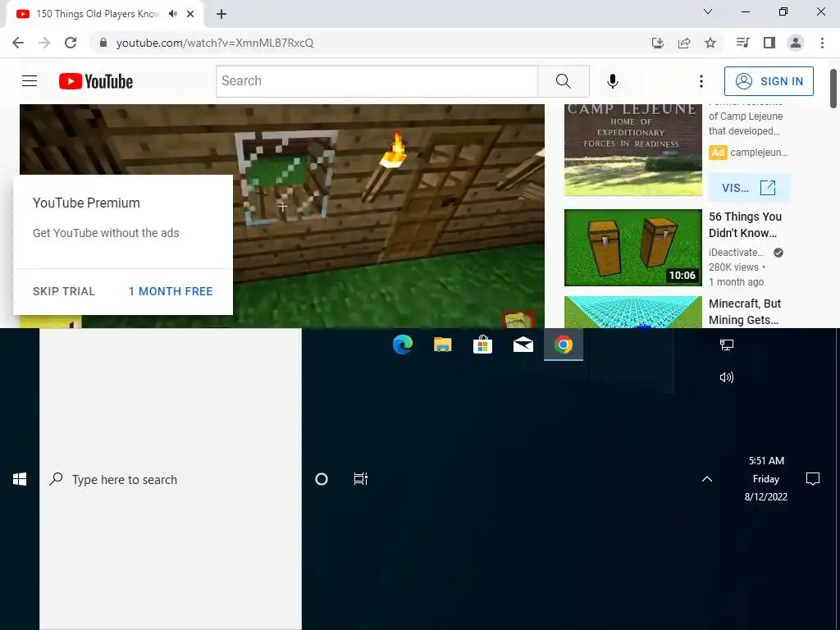This screenshot has height=630, width=840.
Task: Bookmark this tab with star icon
Action: [x=710, y=43]
